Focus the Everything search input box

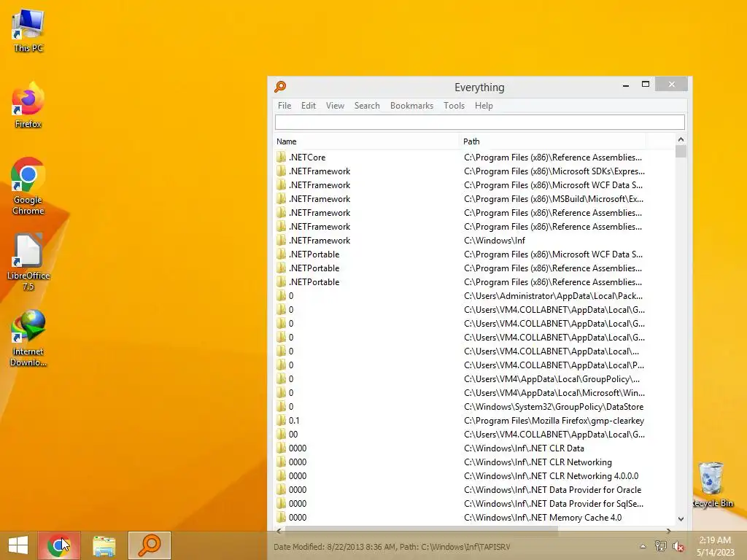[480, 122]
